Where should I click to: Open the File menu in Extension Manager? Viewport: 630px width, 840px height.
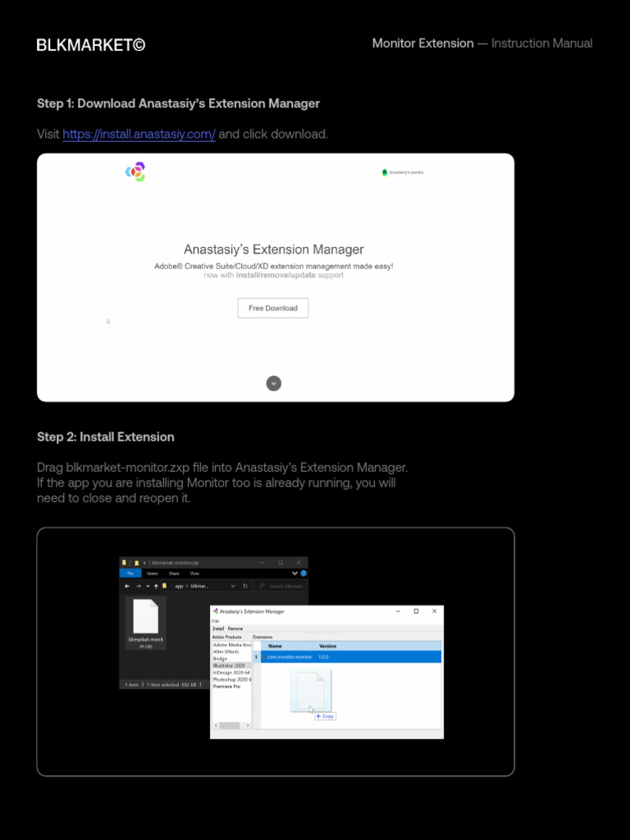[x=215, y=621]
